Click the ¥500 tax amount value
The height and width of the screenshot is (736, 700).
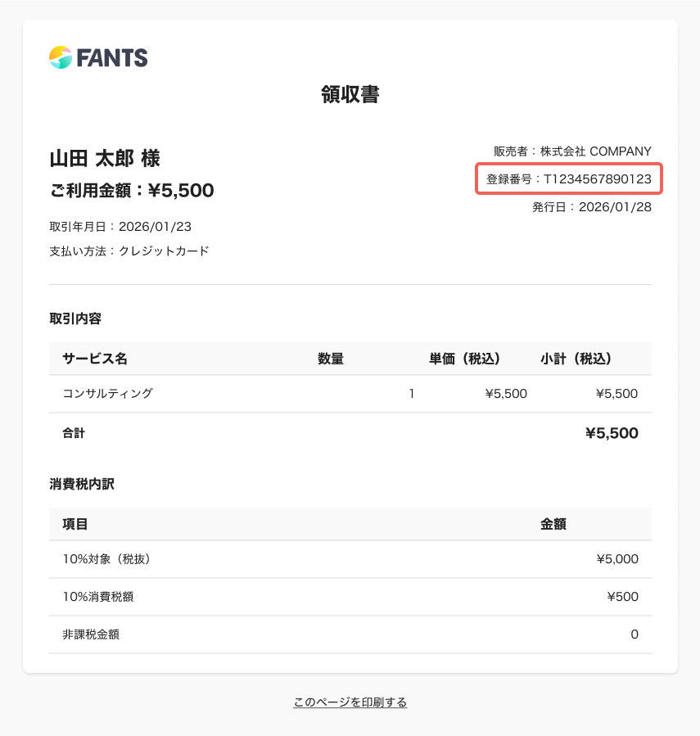[x=622, y=597]
